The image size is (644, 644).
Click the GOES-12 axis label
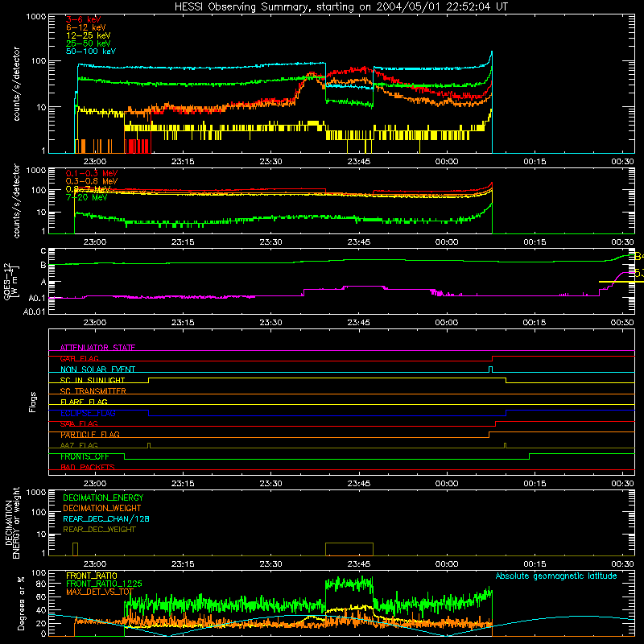tap(10, 281)
